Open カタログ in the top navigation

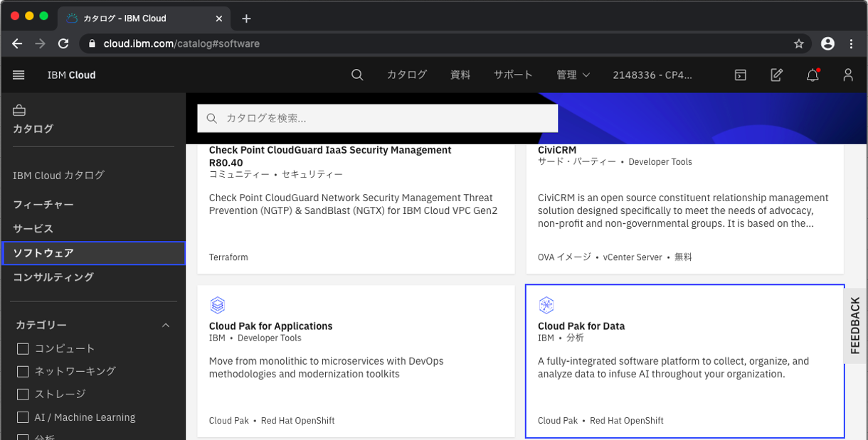coord(407,75)
